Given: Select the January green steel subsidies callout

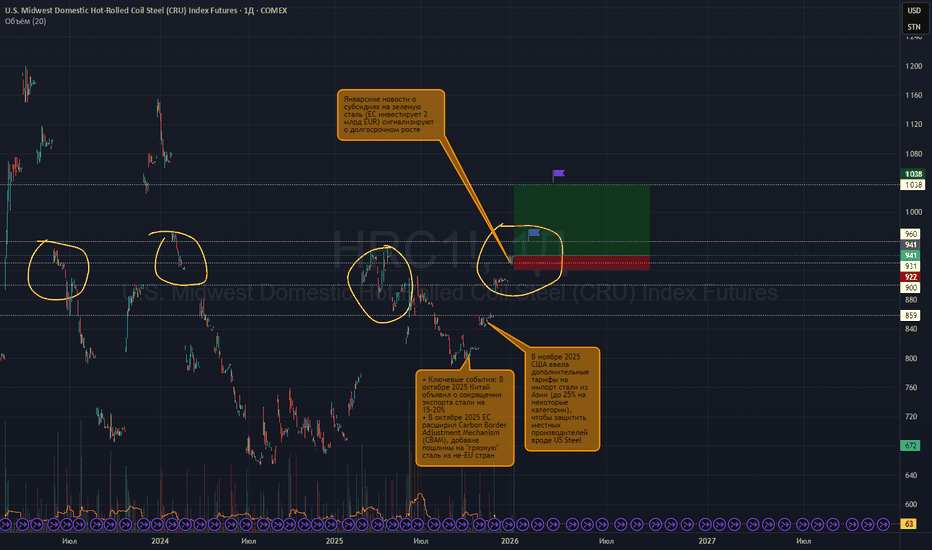Looking at the screenshot, I should [x=390, y=115].
